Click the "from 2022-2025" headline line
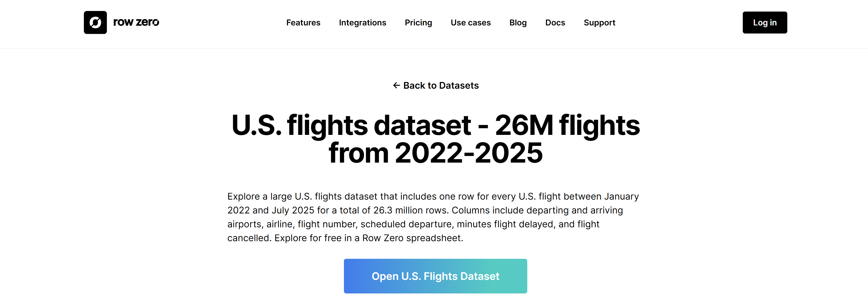 click(435, 153)
